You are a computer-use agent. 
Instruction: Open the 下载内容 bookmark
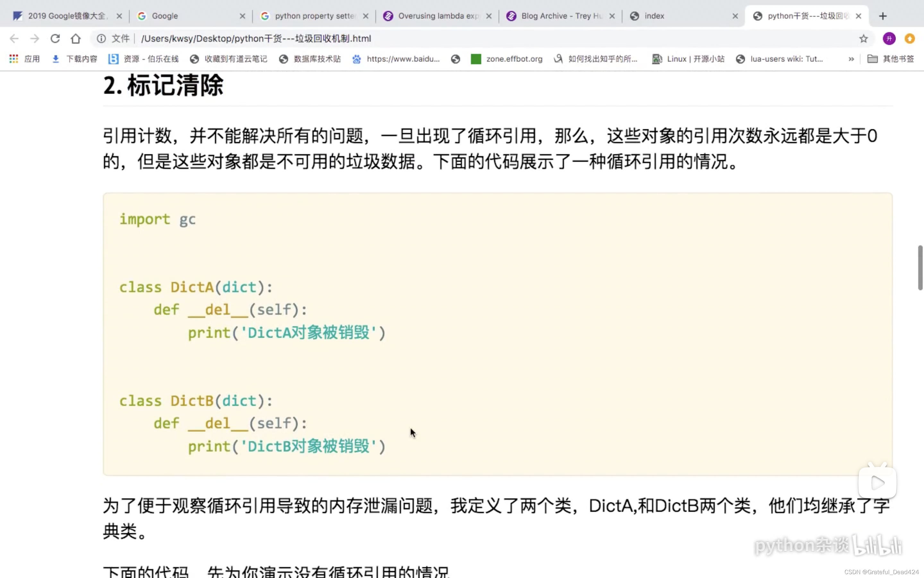click(x=74, y=59)
